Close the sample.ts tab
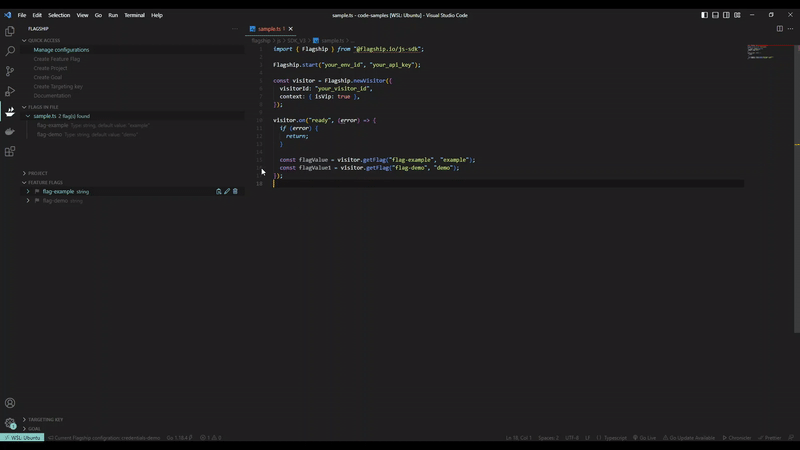Image resolution: width=800 pixels, height=450 pixels. 290,29
